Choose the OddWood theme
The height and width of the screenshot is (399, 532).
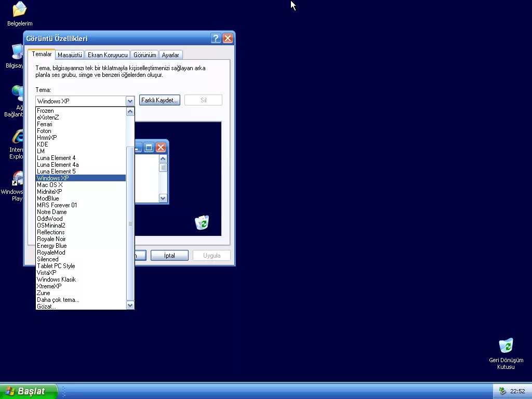pyautogui.click(x=81, y=219)
